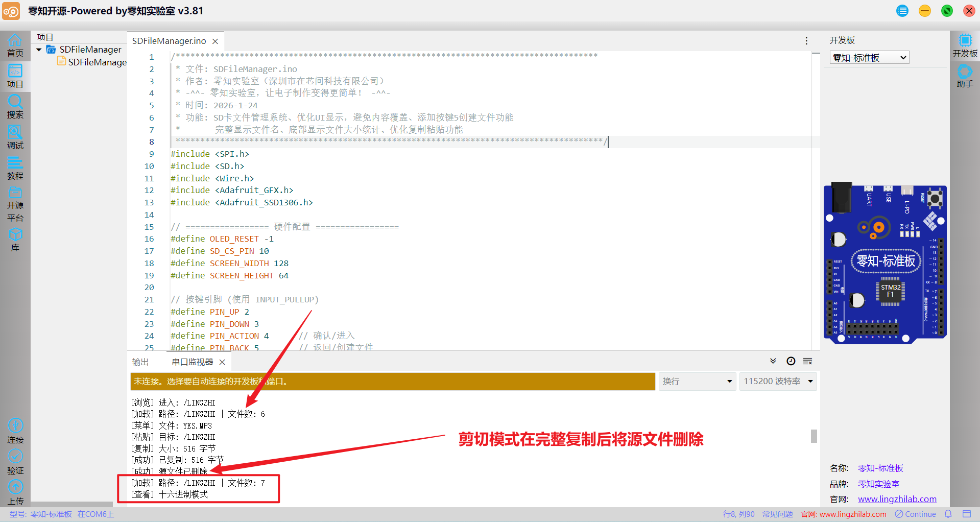Open the www.lingzhilab.com link in board panel

(897, 499)
